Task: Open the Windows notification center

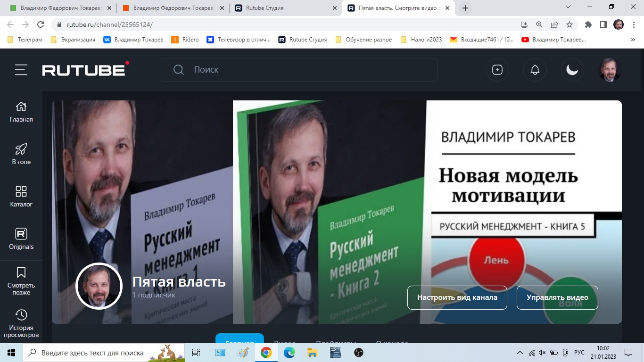Action: [628, 353]
